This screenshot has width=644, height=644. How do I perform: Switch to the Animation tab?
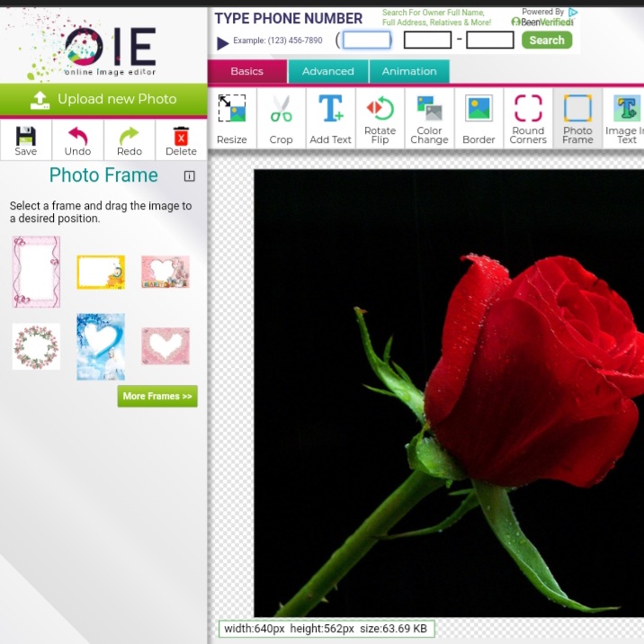[409, 71]
